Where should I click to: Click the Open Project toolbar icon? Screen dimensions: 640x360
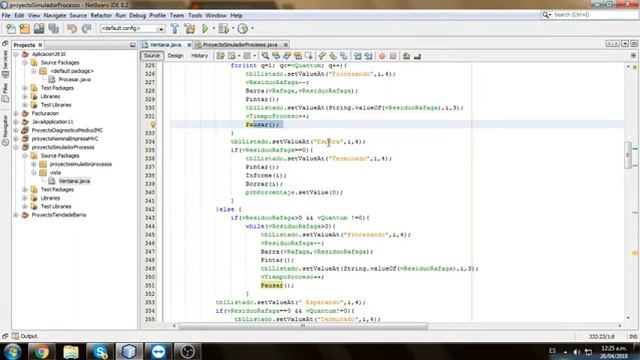click(39, 29)
